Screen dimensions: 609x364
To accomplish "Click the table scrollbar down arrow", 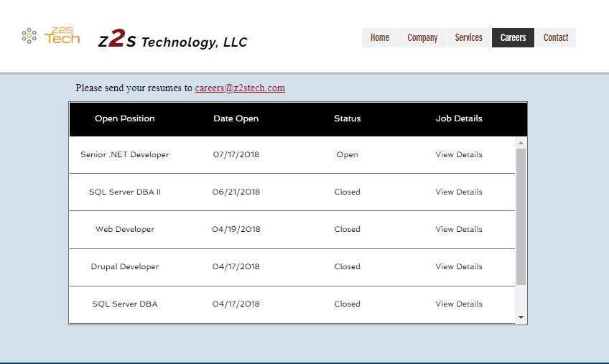I will tap(521, 317).
